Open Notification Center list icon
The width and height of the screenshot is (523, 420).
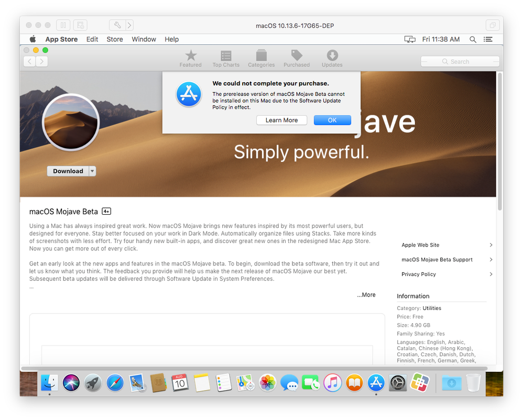[488, 39]
